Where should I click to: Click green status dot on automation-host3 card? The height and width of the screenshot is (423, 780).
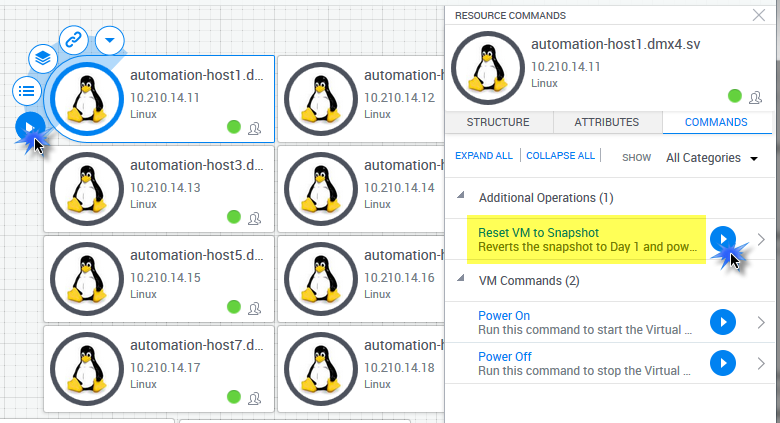click(234, 217)
